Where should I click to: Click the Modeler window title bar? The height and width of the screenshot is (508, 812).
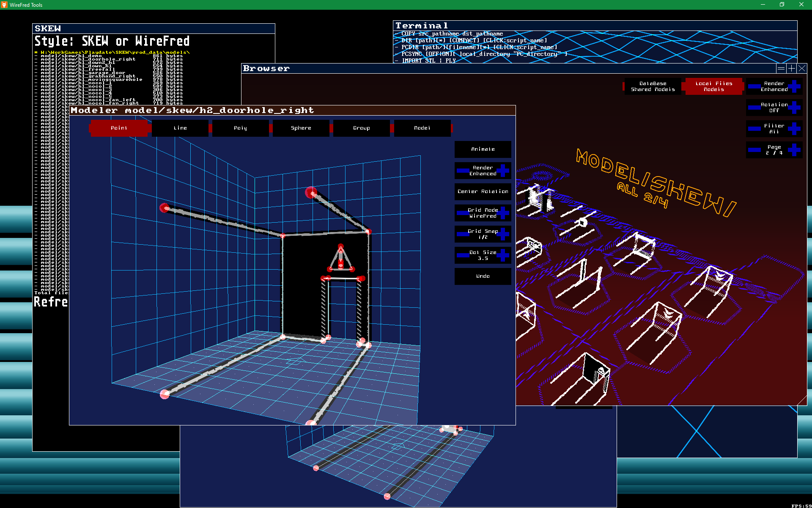pyautogui.click(x=292, y=110)
